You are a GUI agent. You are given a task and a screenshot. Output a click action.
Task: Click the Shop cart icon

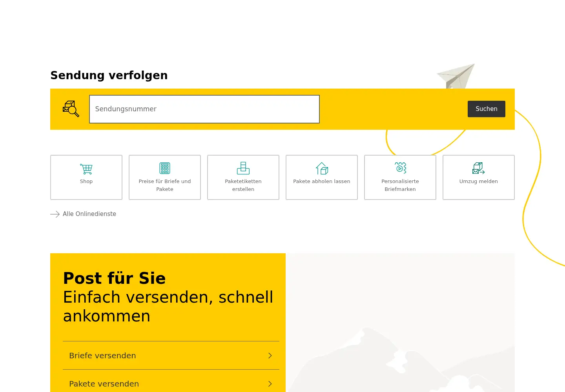coord(86,169)
